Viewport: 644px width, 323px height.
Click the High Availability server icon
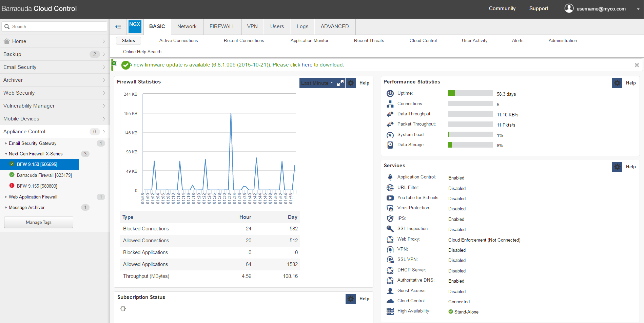(x=390, y=311)
